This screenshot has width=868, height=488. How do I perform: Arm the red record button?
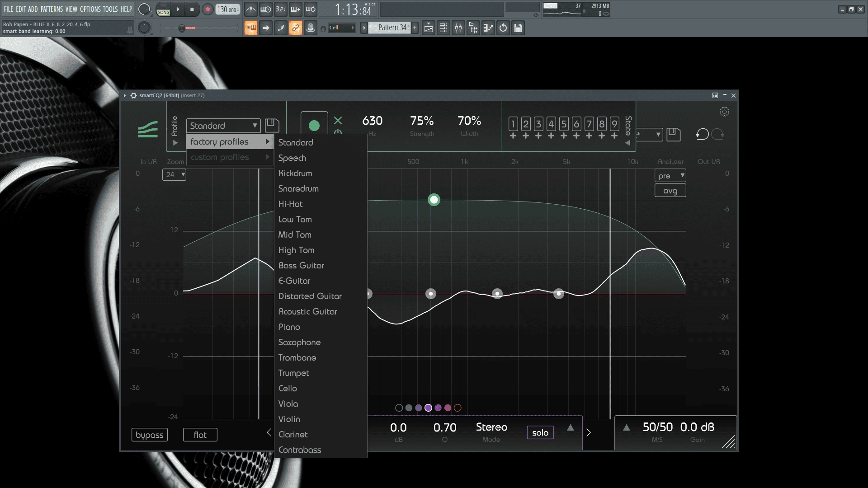pos(208,9)
